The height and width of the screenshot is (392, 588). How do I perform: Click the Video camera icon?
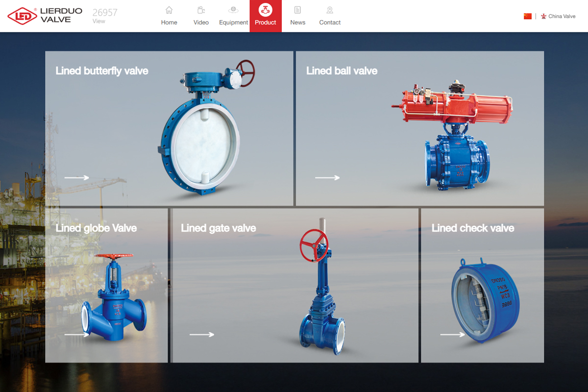click(201, 10)
